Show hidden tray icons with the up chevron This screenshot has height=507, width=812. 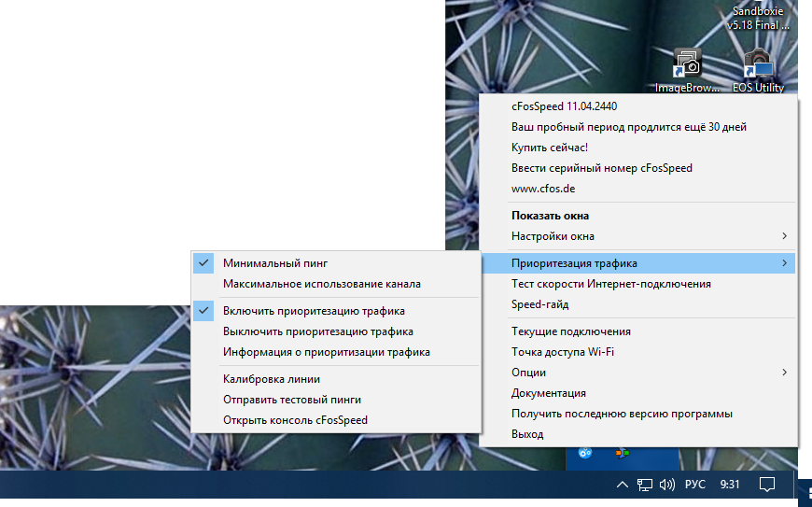point(622,485)
